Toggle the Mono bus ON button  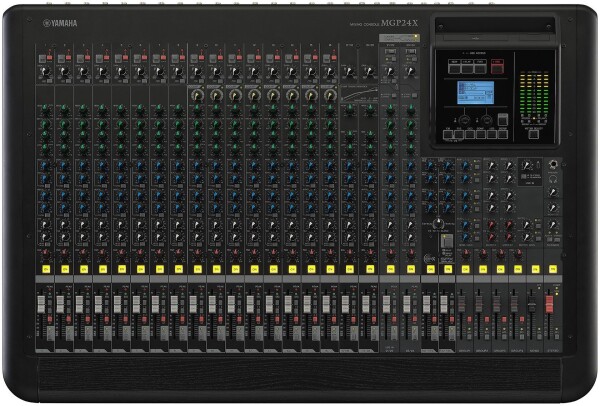pos(535,269)
